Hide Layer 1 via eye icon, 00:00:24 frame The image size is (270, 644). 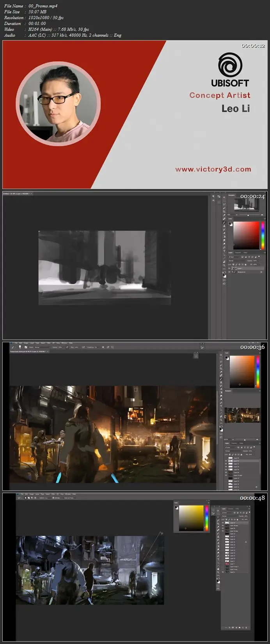[229, 268]
